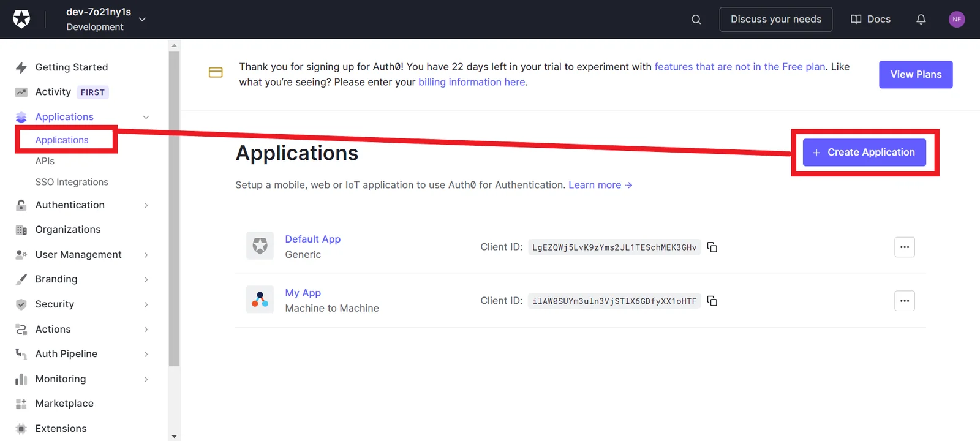Screen dimensions: 980x441
Task: Open the search magnifier icon
Action: pos(696,20)
